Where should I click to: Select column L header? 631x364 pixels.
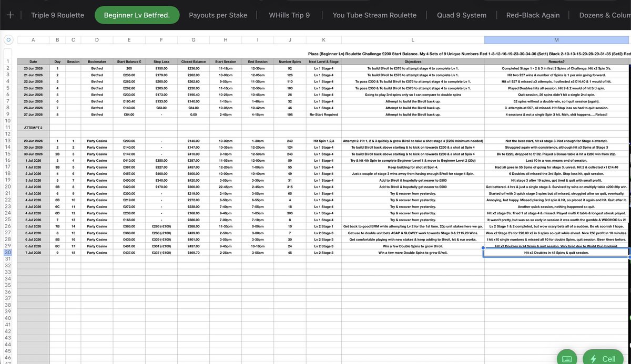tap(412, 40)
